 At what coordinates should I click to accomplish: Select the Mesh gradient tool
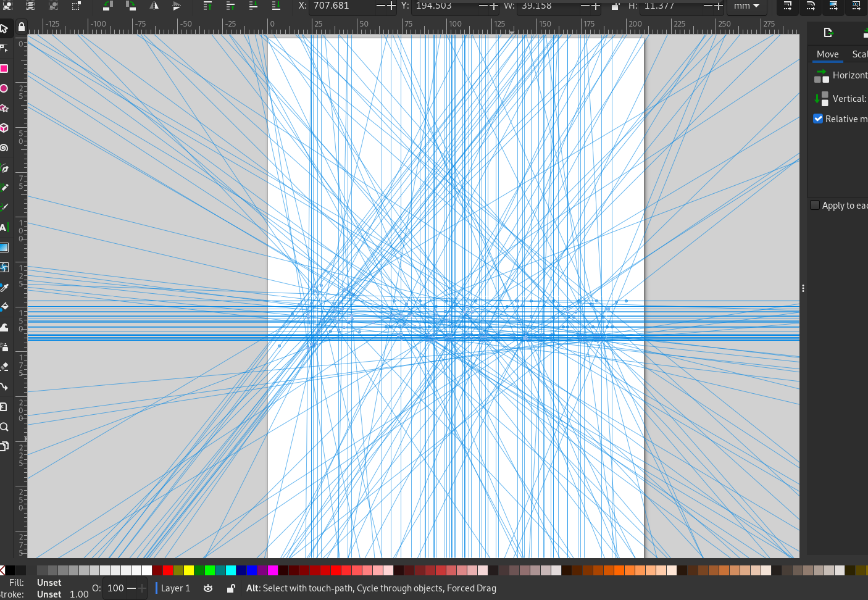4,267
